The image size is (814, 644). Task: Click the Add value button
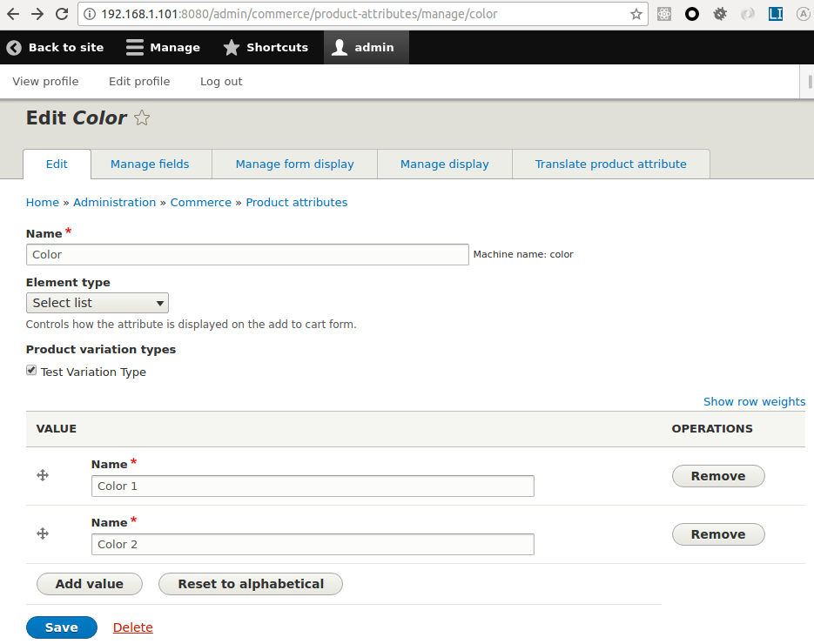[89, 583]
